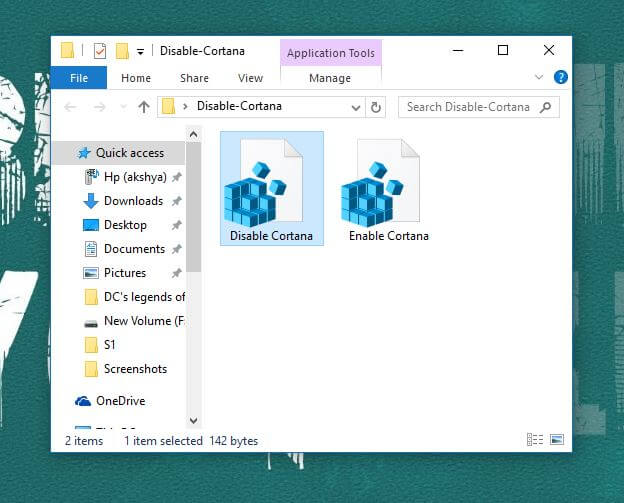Screen dimensions: 624x503
Task: Click the New folder icon in title bar
Action: (122, 51)
